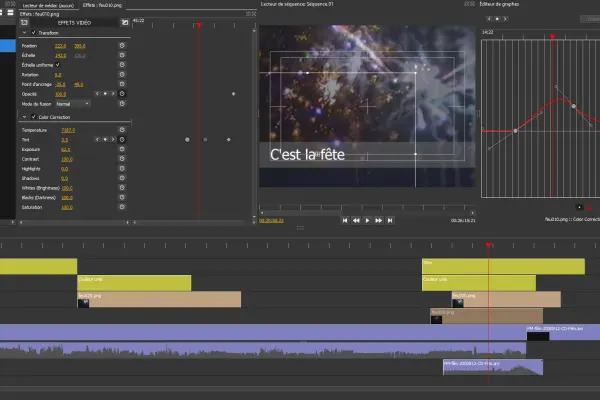Collapse the Transform effect section
Screen dimensions: 600x400
tap(24, 33)
